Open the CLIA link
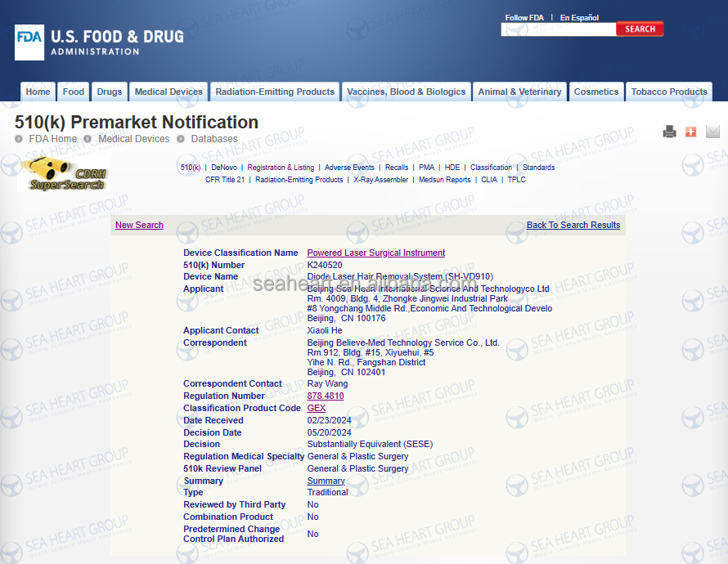Screen dimensions: 728x564 pos(489,180)
